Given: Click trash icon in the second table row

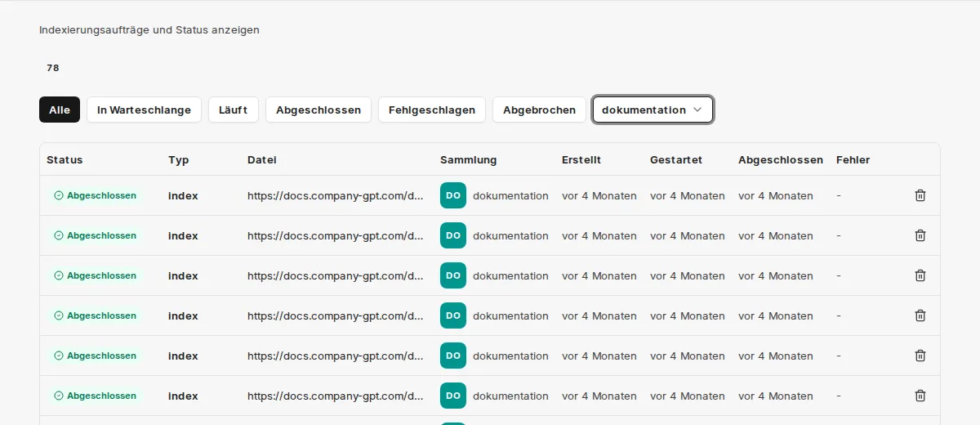Looking at the screenshot, I should click(920, 235).
